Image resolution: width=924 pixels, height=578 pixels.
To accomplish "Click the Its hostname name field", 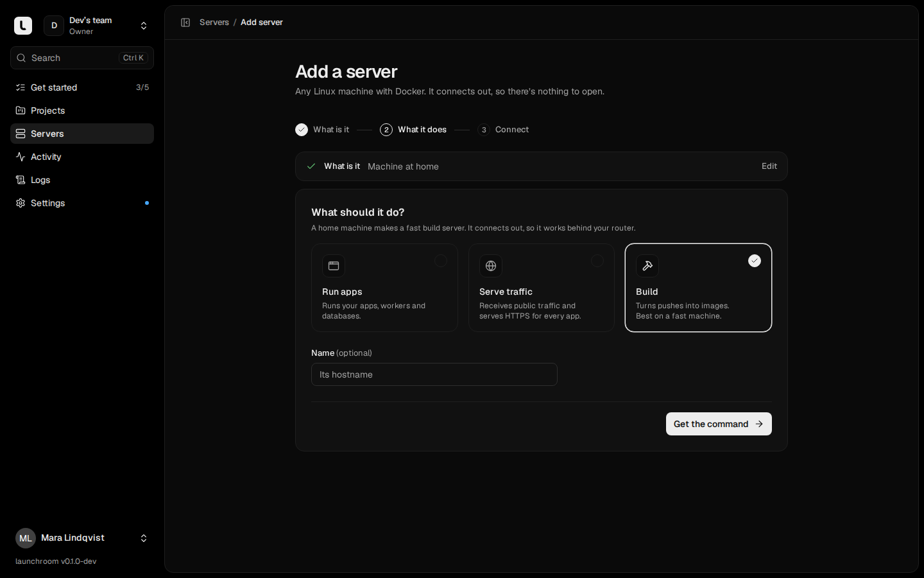I will (434, 374).
